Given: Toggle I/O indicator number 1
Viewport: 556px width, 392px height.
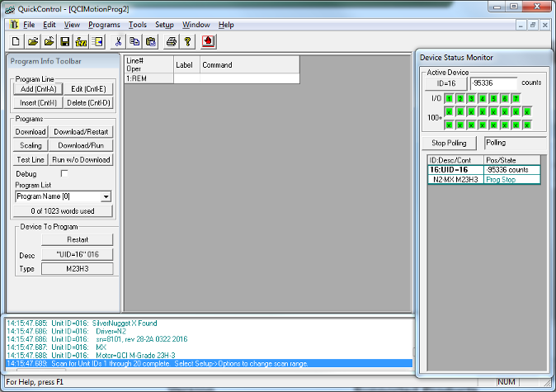Looking at the screenshot, I should pos(450,98).
